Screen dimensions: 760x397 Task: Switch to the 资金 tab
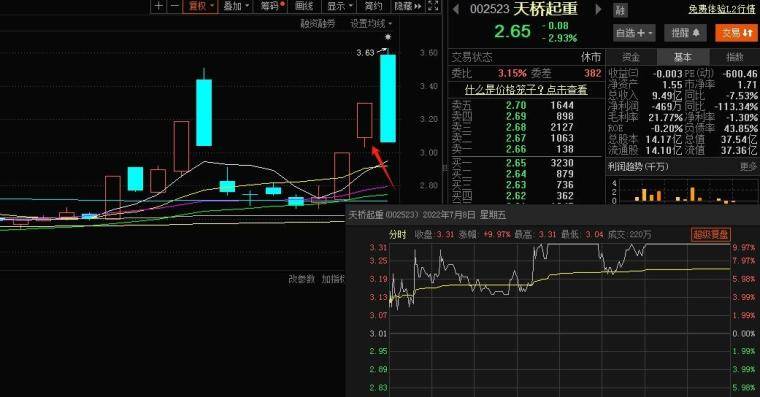point(631,57)
